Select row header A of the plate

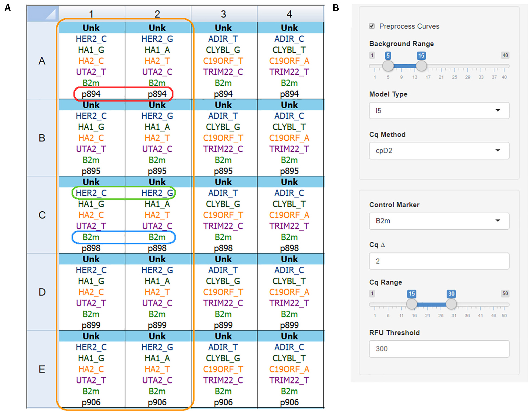pyautogui.click(x=42, y=61)
